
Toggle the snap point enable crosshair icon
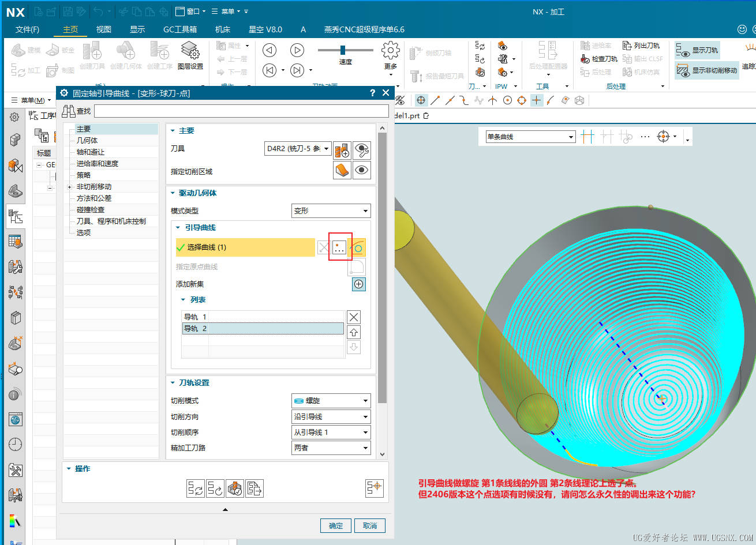click(x=421, y=100)
